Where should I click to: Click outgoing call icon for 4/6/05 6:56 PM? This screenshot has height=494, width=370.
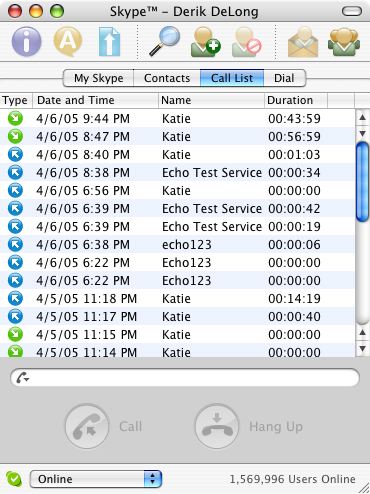coord(15,190)
